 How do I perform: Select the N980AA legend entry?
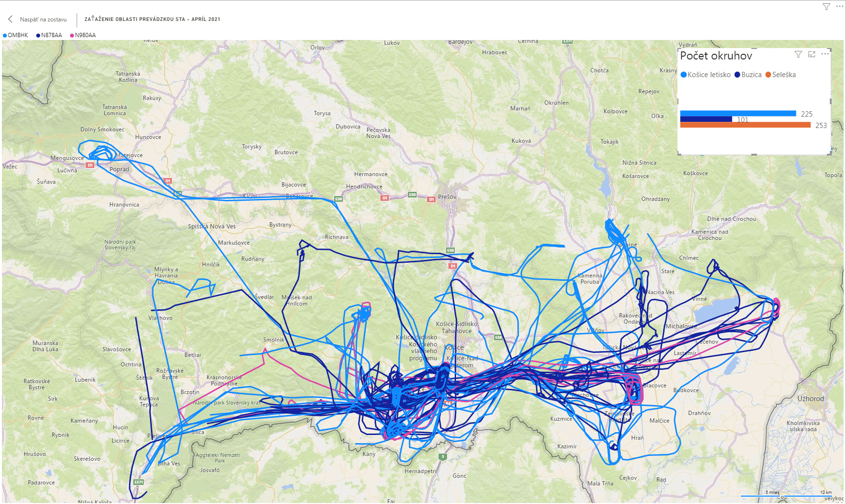85,35
